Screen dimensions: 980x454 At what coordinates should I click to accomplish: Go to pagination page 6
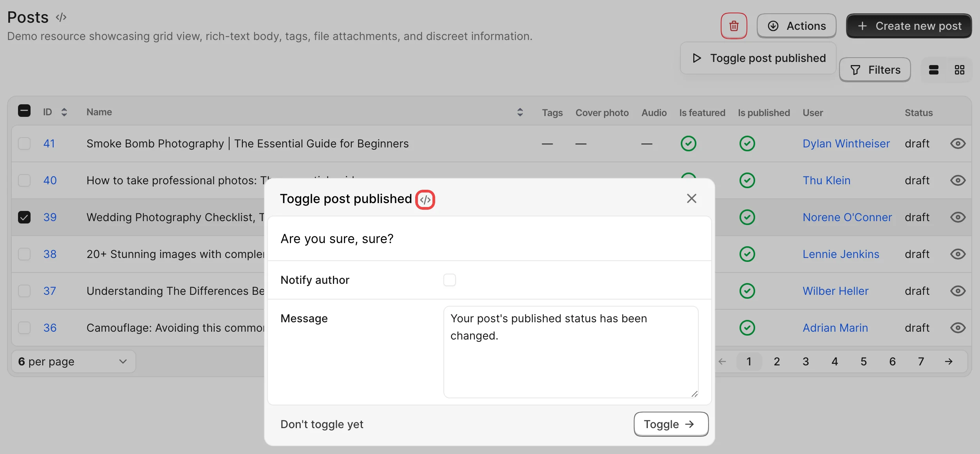click(x=892, y=361)
